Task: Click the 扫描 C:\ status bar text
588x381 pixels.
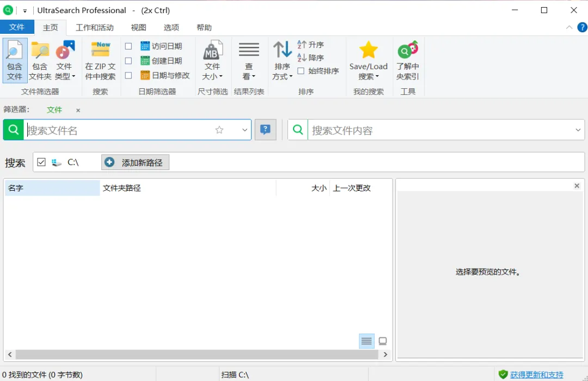Action: click(x=235, y=374)
